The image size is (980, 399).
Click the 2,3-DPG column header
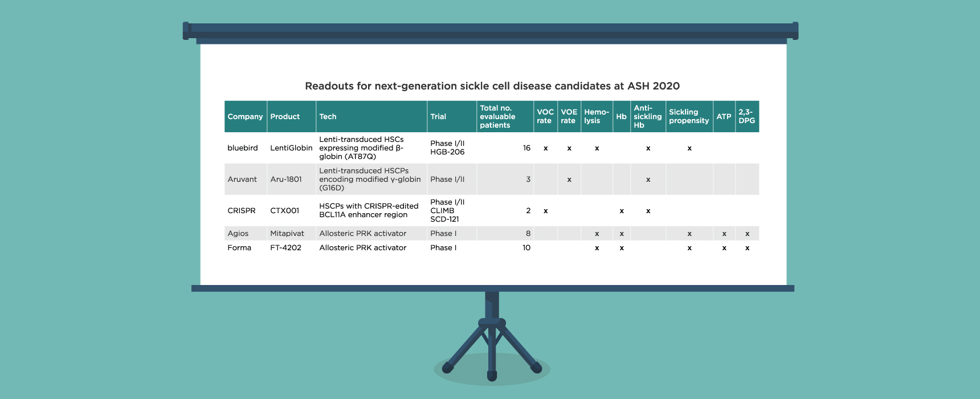click(x=748, y=116)
